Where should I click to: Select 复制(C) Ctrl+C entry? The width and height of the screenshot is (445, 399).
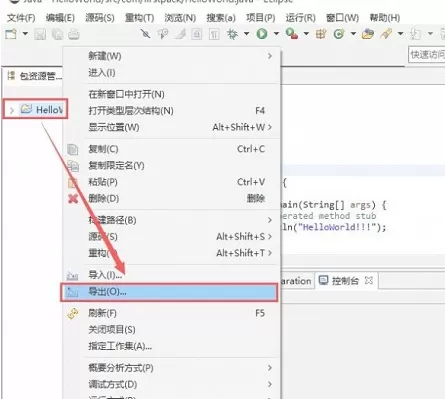pos(171,149)
